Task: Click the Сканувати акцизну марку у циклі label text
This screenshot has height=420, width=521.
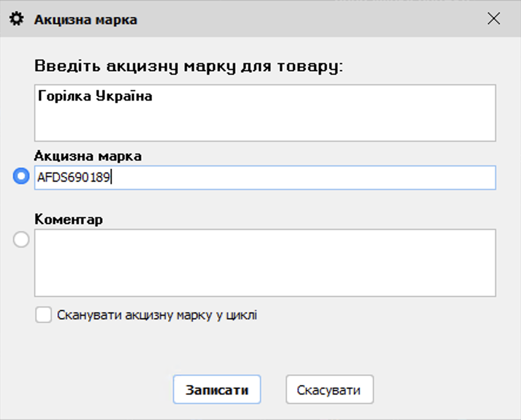Action: click(157, 315)
